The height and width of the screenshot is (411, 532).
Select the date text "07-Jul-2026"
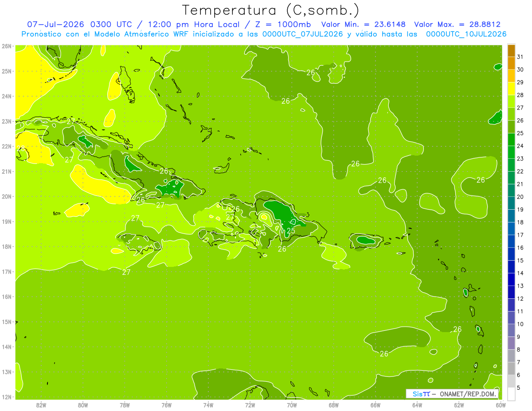pyautogui.click(x=56, y=24)
